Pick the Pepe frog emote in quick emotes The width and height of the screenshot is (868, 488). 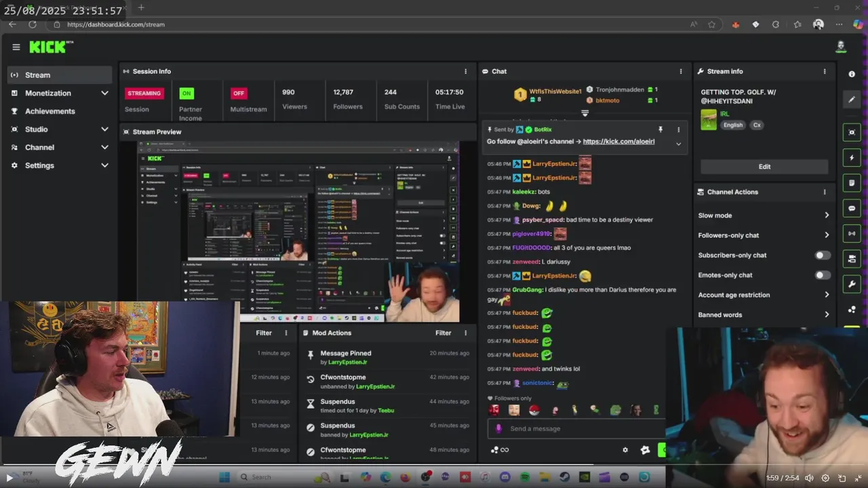click(615, 410)
